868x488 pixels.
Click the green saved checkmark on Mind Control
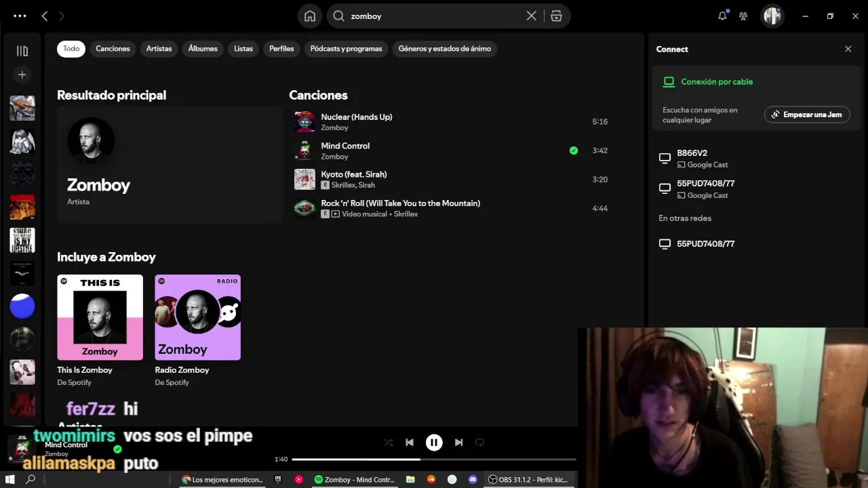coord(574,150)
